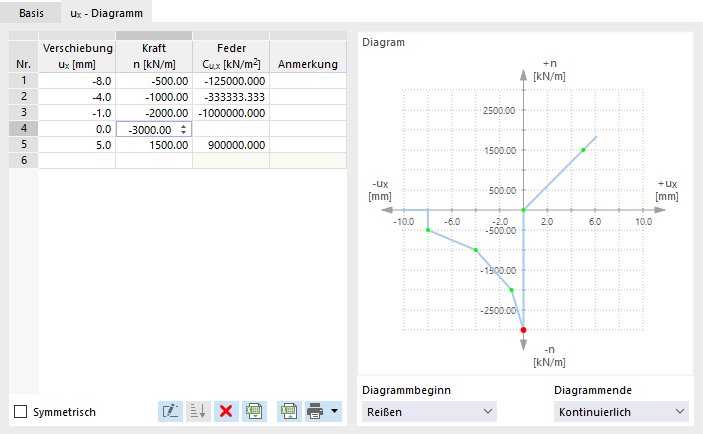This screenshot has height=434, width=703.
Task: Delete row with the red X icon
Action: click(226, 411)
